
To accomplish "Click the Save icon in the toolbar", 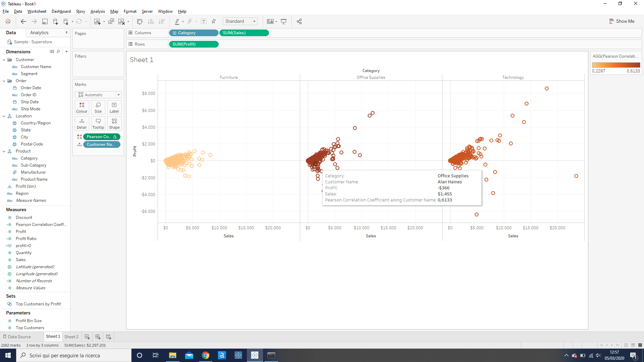I will (x=45, y=21).
